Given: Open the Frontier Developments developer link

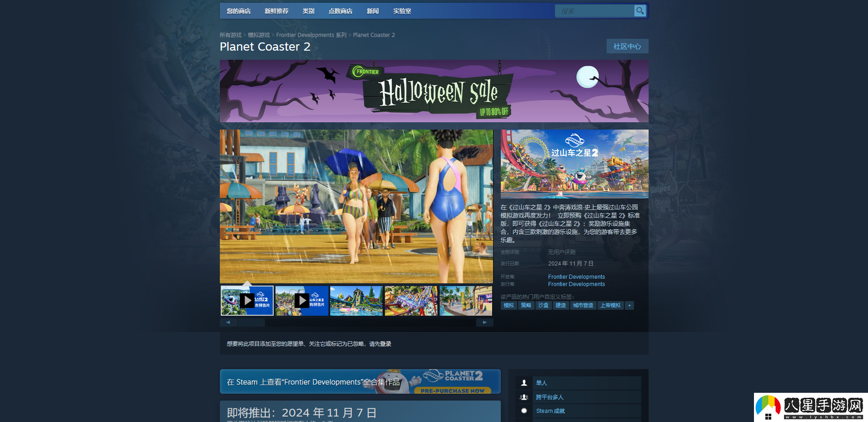Looking at the screenshot, I should click(576, 277).
